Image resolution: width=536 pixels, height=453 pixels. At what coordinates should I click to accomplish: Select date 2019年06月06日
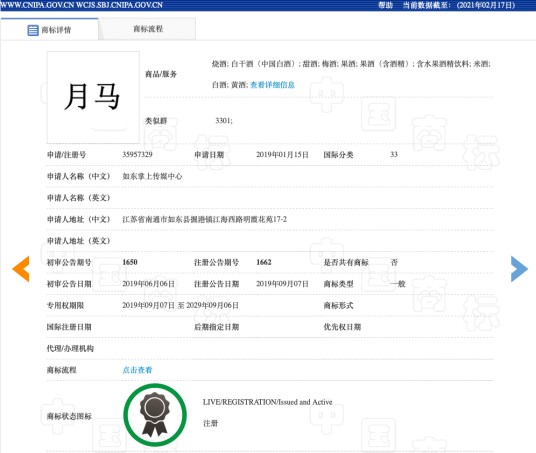click(148, 284)
